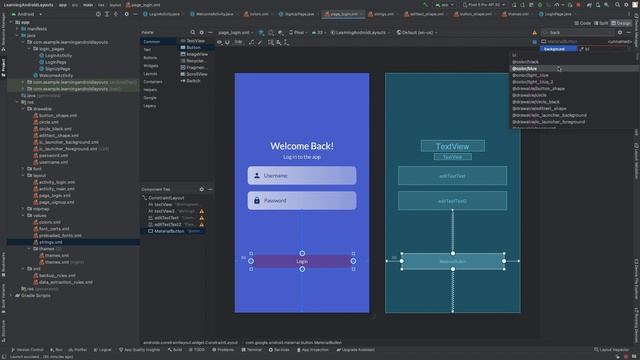The width and height of the screenshot is (640, 360).
Task: Open Pixel 6 Pro device selector dropdown
Action: pos(484,5)
